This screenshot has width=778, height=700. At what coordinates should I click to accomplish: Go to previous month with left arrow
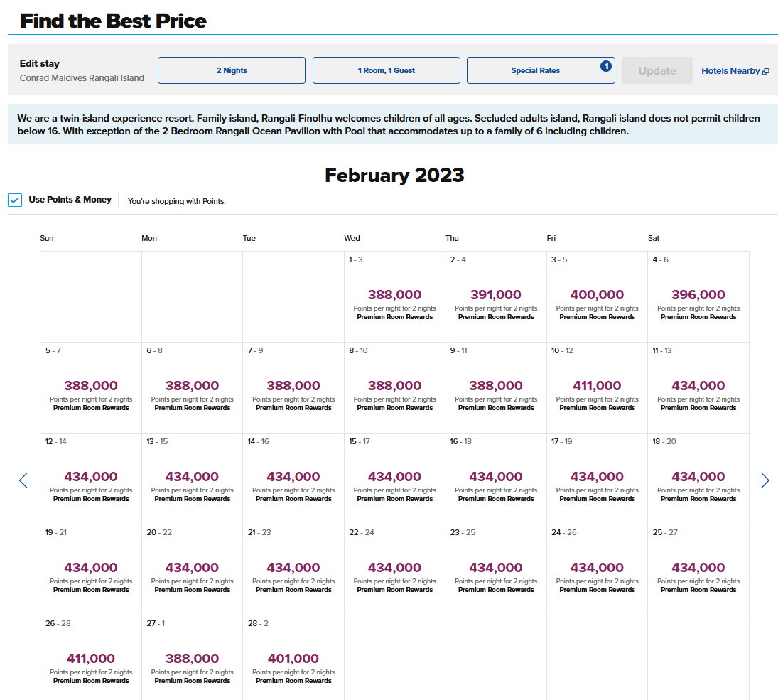23,480
